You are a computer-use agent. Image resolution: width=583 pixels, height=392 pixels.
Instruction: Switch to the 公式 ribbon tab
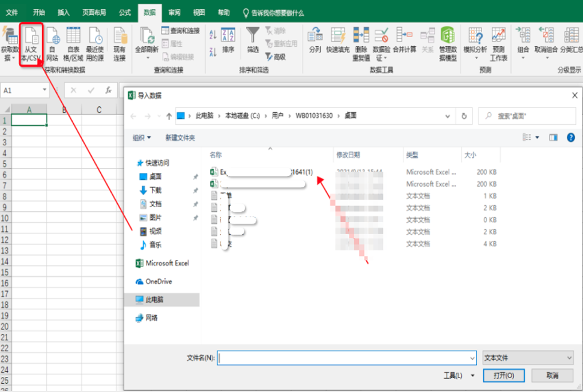(125, 12)
